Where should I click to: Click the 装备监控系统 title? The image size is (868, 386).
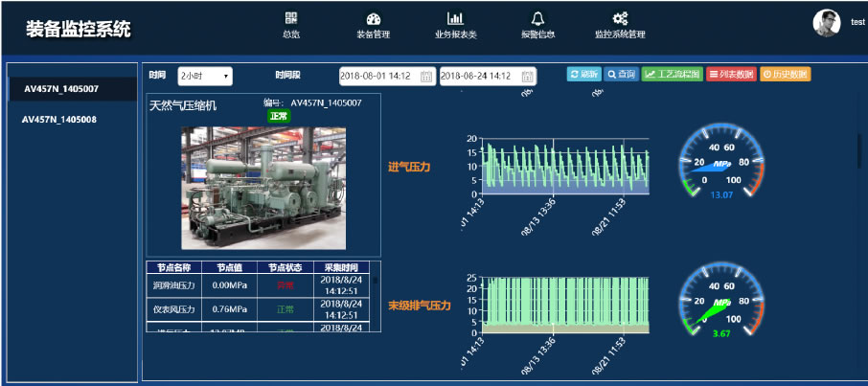[x=78, y=30]
